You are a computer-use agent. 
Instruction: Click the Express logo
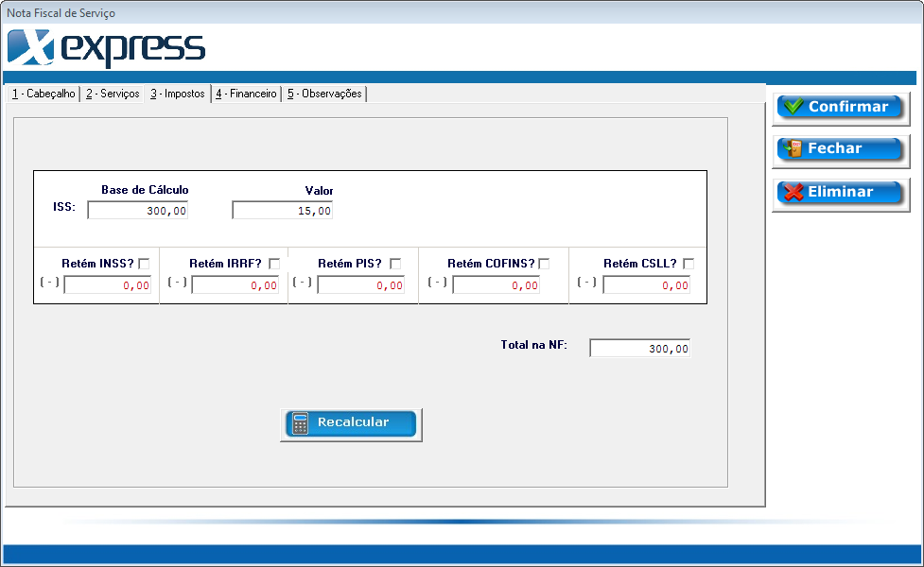click(106, 47)
